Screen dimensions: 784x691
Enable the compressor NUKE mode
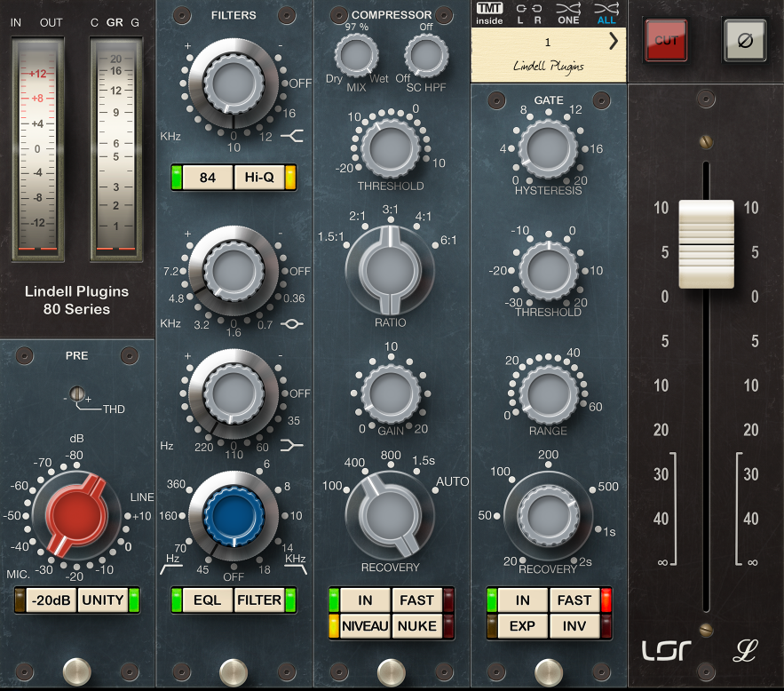[x=416, y=625]
